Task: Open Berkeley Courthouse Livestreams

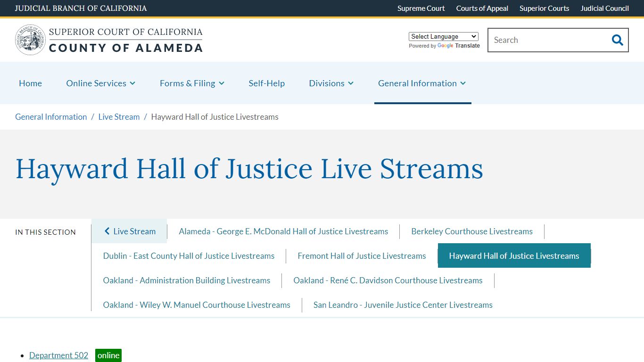Action: 472,231
